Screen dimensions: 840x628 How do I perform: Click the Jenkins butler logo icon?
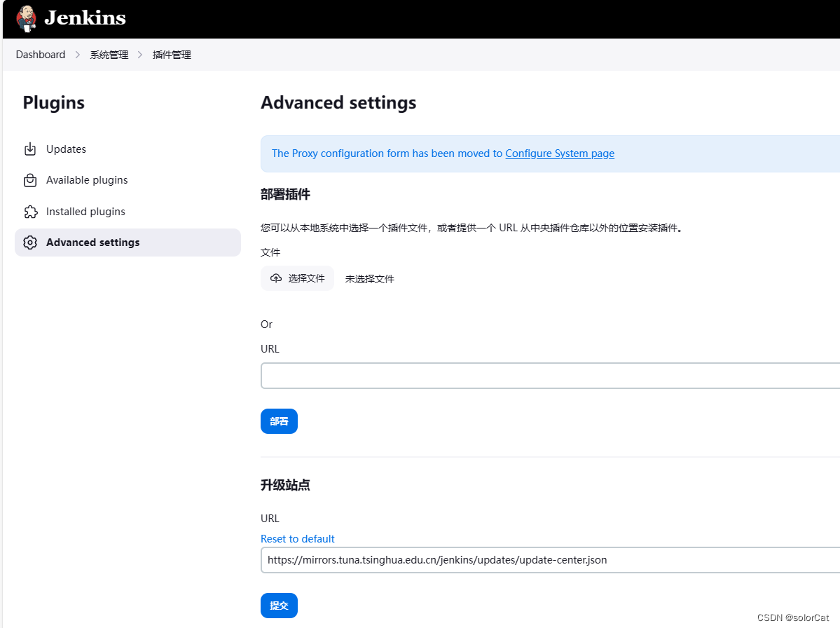[26, 19]
